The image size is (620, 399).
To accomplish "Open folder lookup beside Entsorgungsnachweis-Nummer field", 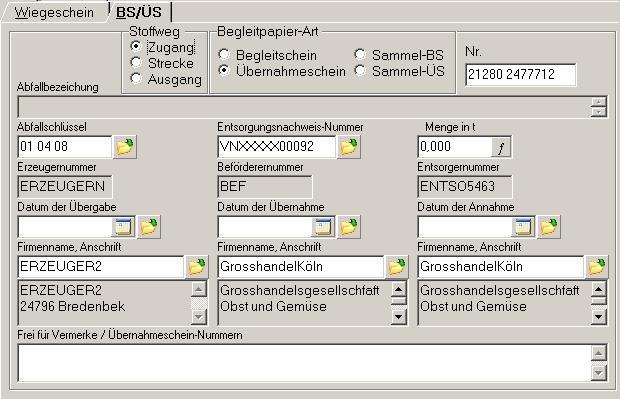I will 349,147.
